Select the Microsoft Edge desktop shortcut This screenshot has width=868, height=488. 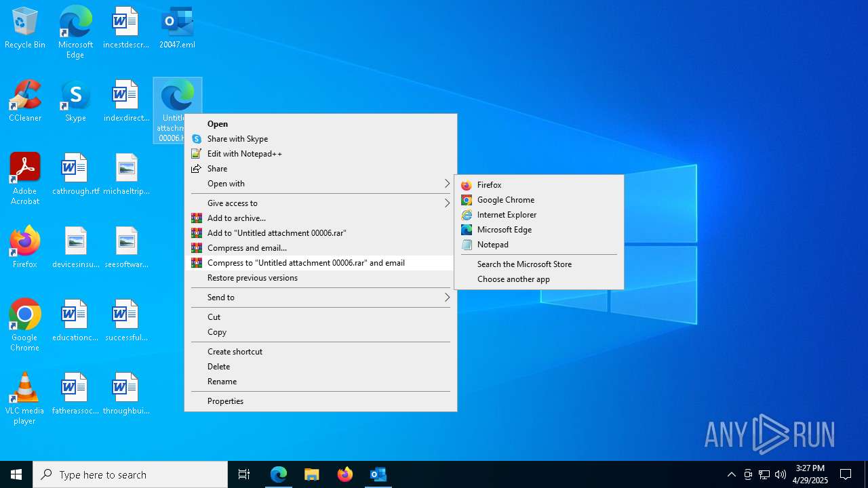(75, 33)
